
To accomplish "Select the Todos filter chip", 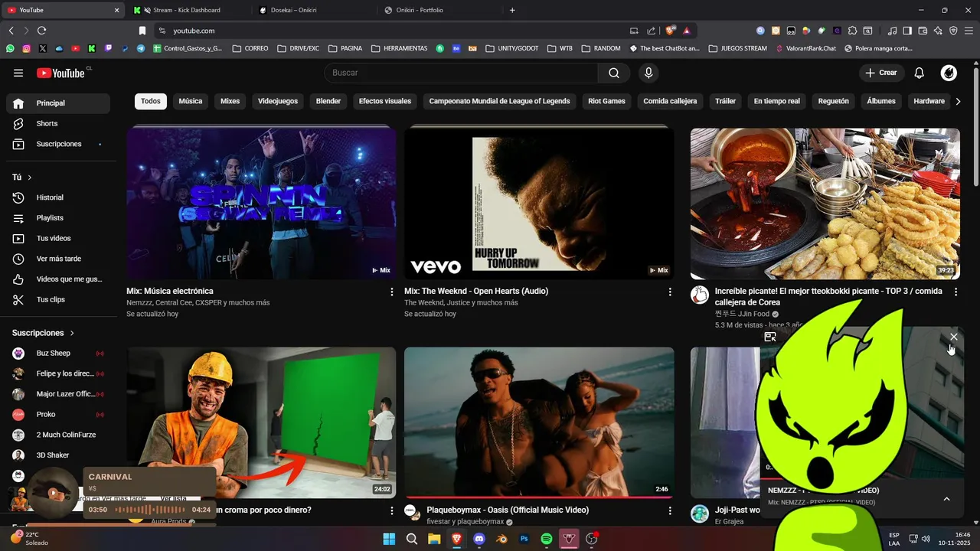I will pos(151,101).
